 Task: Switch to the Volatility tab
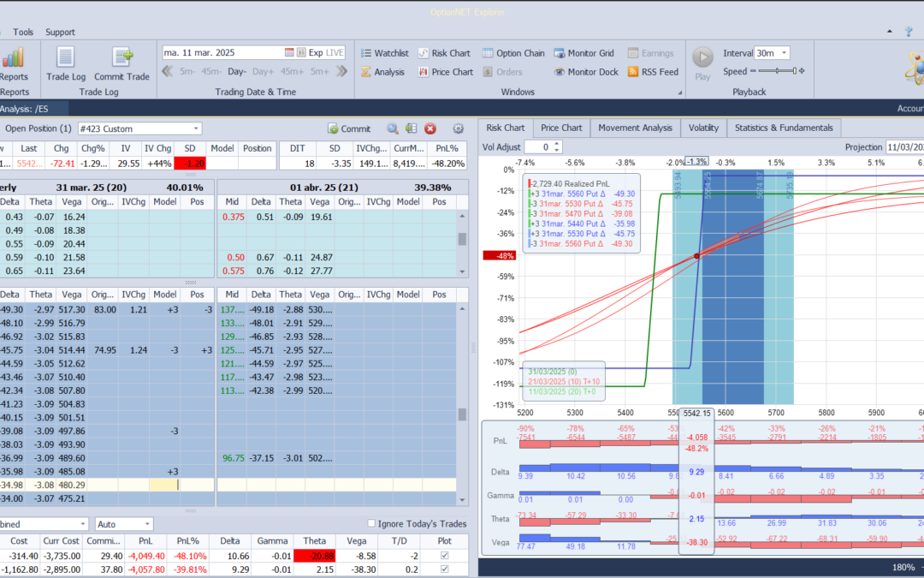[703, 128]
